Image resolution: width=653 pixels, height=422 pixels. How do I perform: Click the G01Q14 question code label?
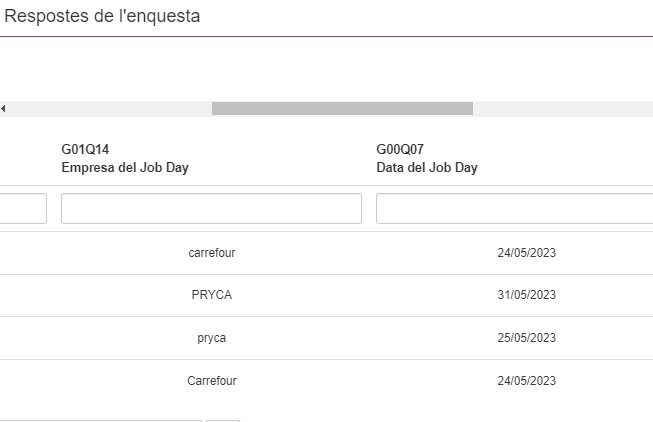pyautogui.click(x=84, y=150)
